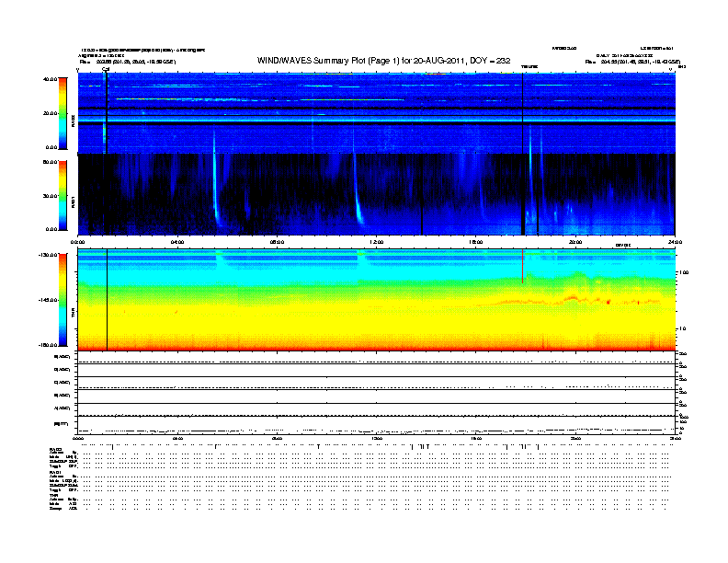Click the RAD2 heading in the bottom status table
This screenshot has height=563, width=728.
(x=55, y=449)
